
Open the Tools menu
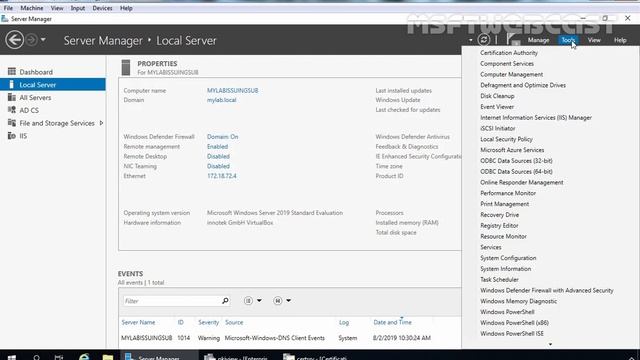pos(568,40)
